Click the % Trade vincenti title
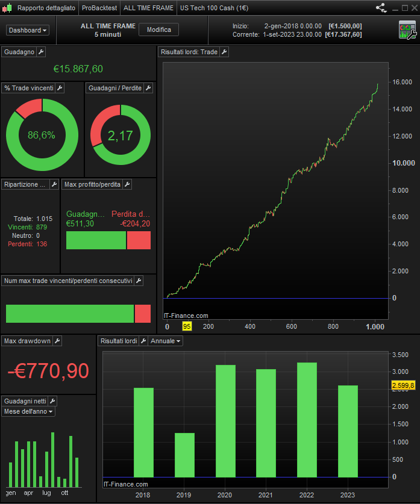The image size is (420, 504). click(x=29, y=88)
